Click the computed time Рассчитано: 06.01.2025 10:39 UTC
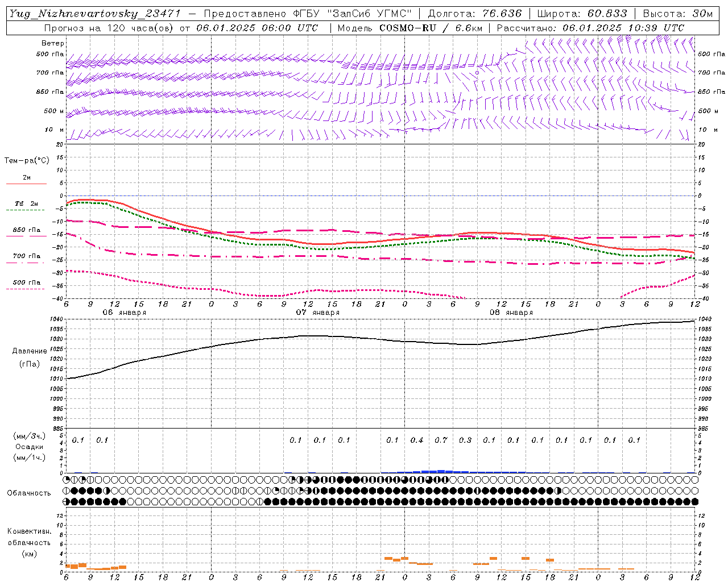728x582 pixels. (590, 28)
